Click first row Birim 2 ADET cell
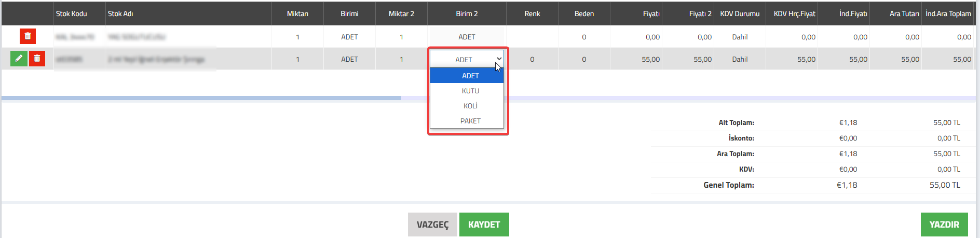Image resolution: width=980 pixels, height=238 pixels. click(x=467, y=37)
